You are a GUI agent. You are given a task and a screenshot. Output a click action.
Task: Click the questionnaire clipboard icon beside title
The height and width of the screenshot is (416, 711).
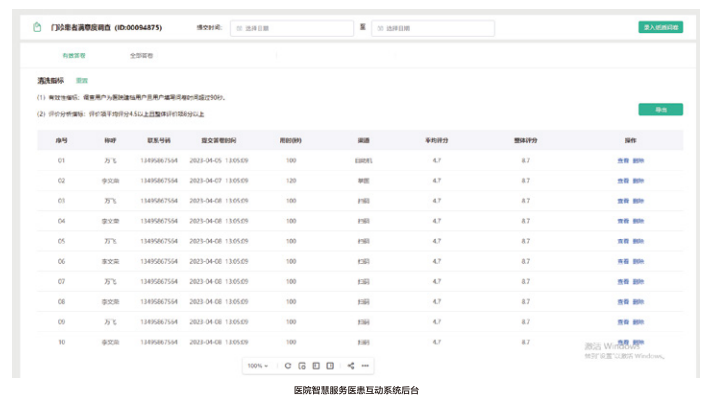point(37,28)
